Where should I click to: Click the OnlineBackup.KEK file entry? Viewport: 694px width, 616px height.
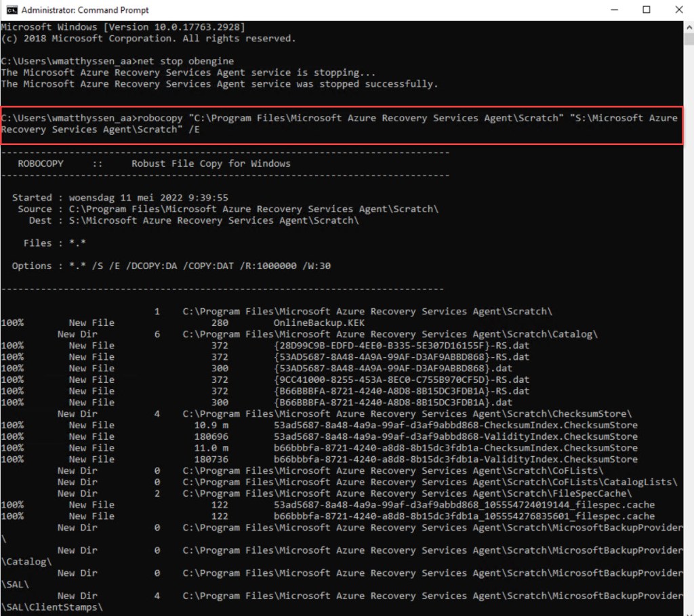[319, 323]
